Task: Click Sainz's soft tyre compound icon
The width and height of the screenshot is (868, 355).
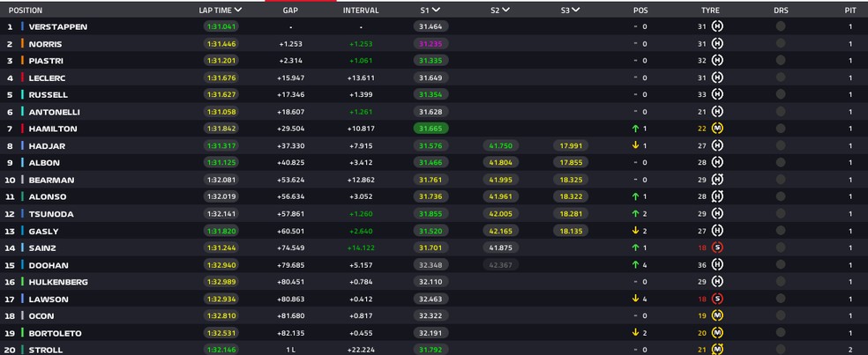Action: [717, 248]
